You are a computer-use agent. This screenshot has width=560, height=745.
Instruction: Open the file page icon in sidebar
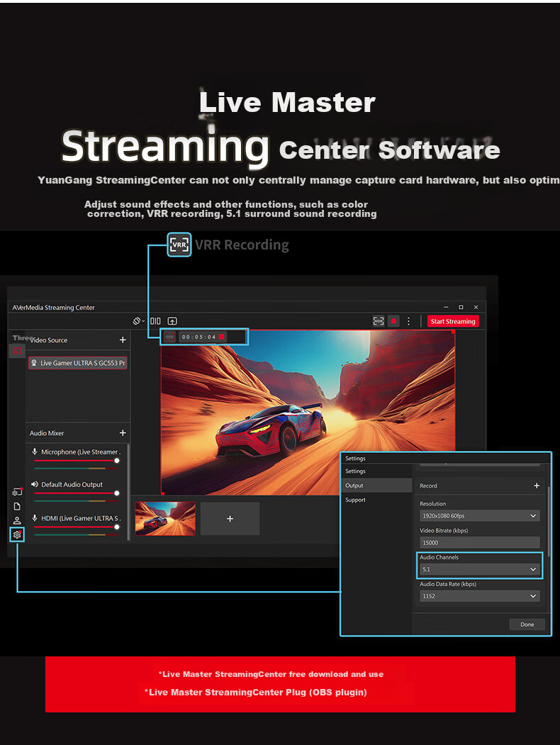point(17,507)
